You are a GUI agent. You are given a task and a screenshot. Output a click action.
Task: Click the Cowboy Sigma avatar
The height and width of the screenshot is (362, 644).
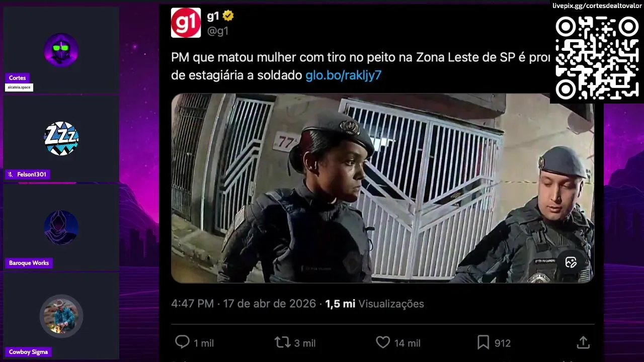(61, 316)
